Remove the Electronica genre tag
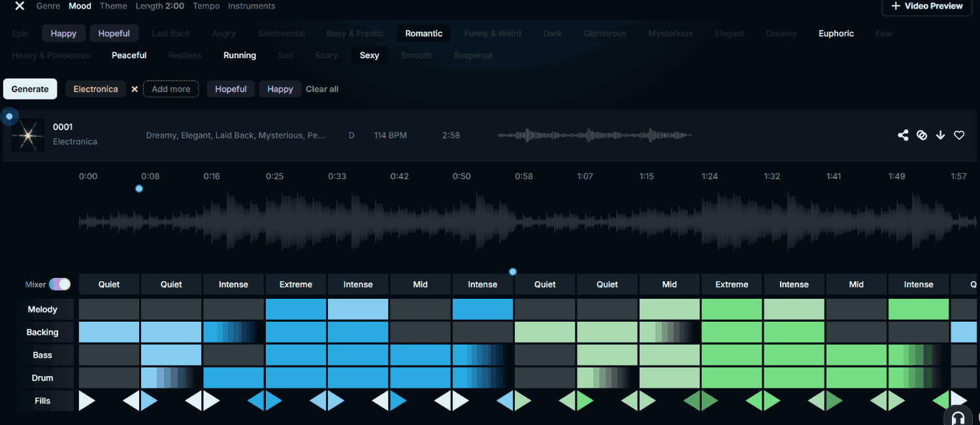Image resolution: width=980 pixels, height=425 pixels. [x=135, y=88]
